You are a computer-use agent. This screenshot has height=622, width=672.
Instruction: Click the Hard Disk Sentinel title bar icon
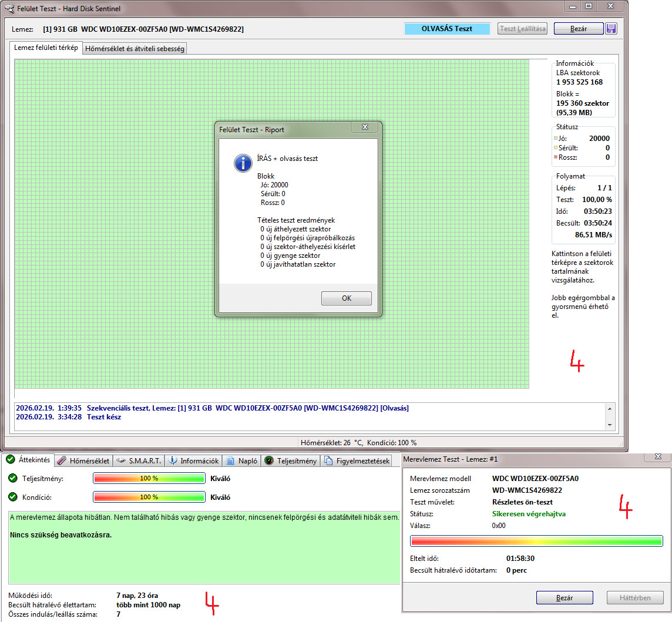point(9,8)
